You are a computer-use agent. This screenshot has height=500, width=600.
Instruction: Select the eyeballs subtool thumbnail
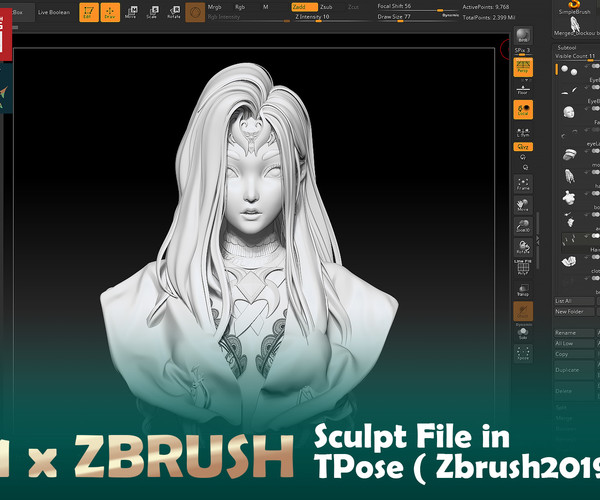click(569, 70)
